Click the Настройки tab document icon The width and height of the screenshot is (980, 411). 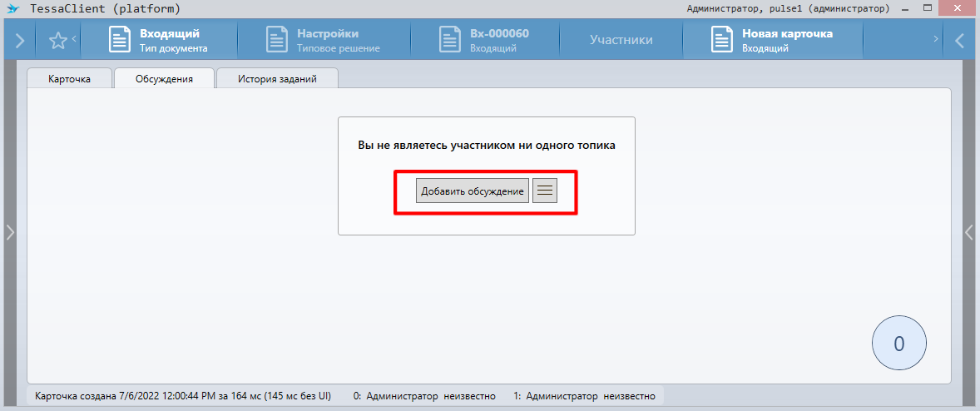[277, 40]
